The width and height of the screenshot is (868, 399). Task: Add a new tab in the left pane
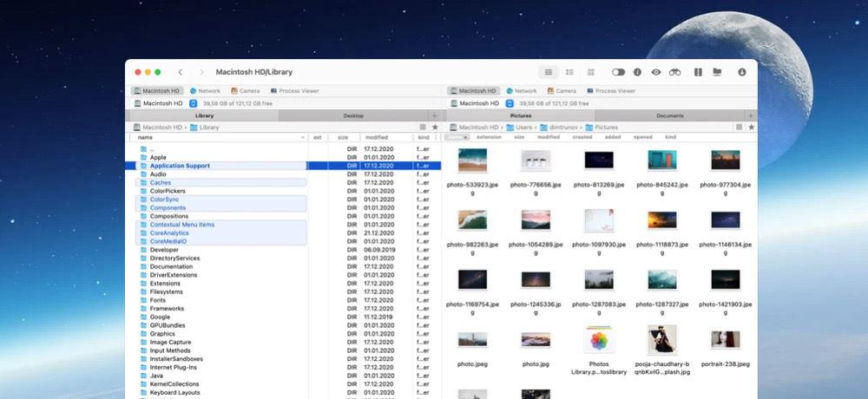[434, 115]
